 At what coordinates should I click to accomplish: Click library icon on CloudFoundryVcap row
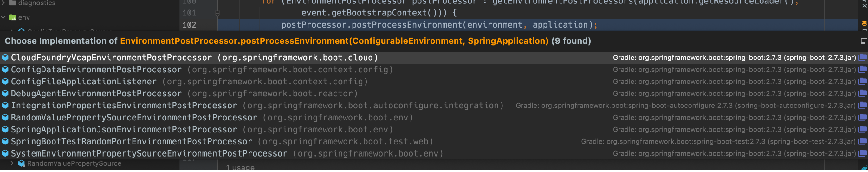863,58
